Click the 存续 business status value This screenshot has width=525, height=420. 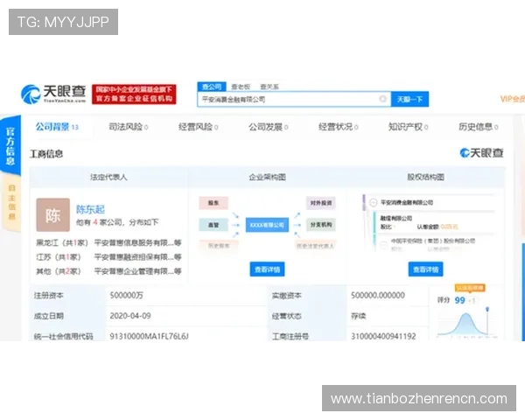click(358, 316)
